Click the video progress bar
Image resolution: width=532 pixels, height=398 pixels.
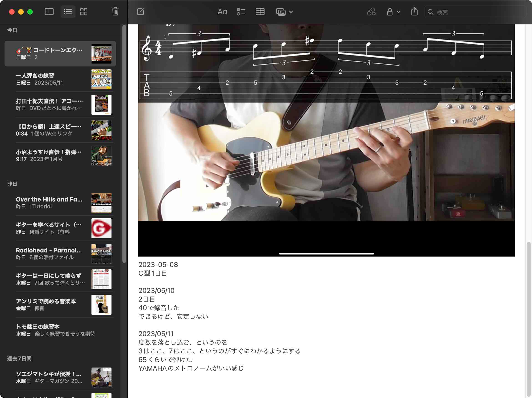pyautogui.click(x=326, y=254)
